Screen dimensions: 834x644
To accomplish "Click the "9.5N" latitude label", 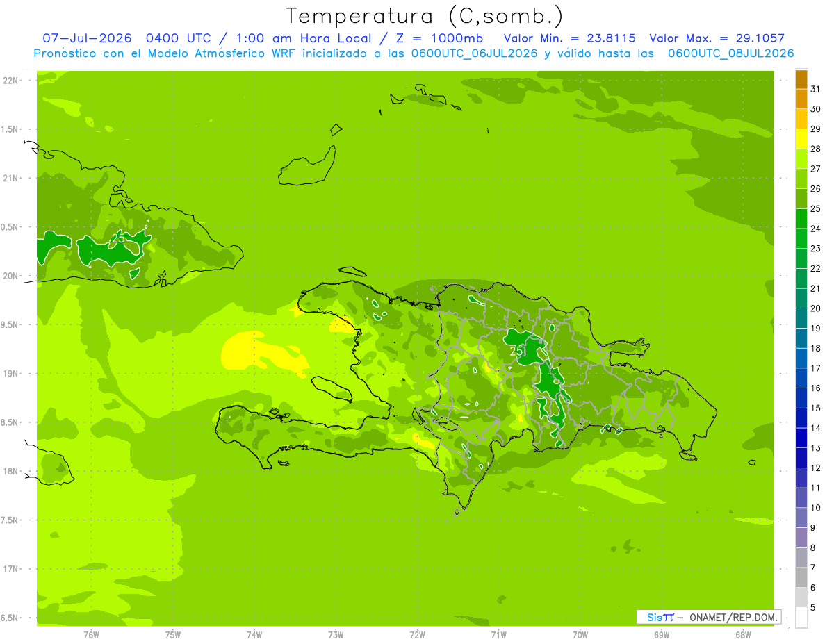I will (10, 324).
